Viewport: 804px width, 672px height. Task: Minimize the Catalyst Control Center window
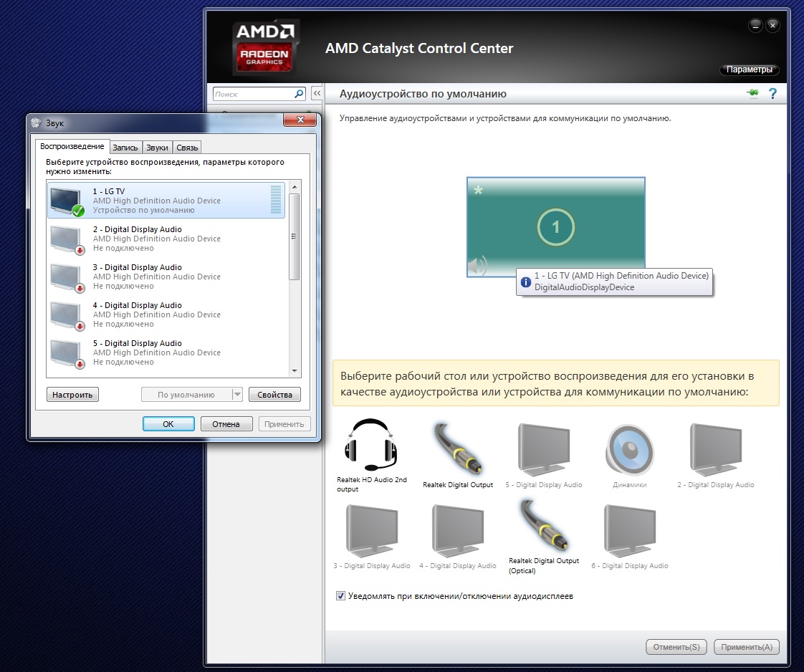click(x=755, y=25)
